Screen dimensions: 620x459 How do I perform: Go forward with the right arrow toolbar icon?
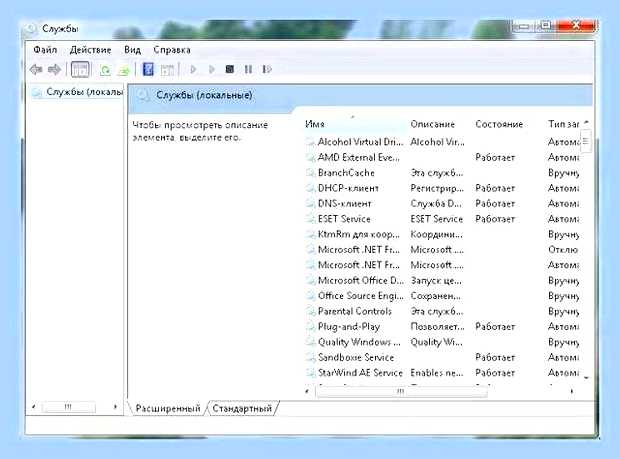(x=54, y=70)
